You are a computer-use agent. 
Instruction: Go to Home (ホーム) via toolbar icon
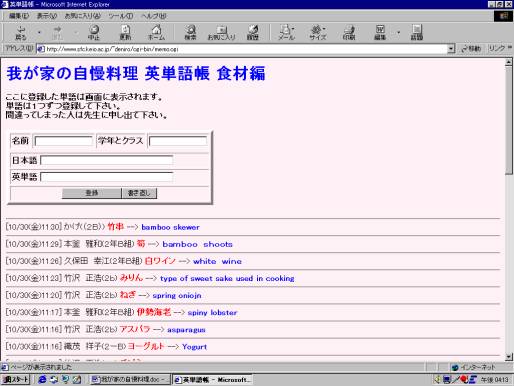coord(156,33)
